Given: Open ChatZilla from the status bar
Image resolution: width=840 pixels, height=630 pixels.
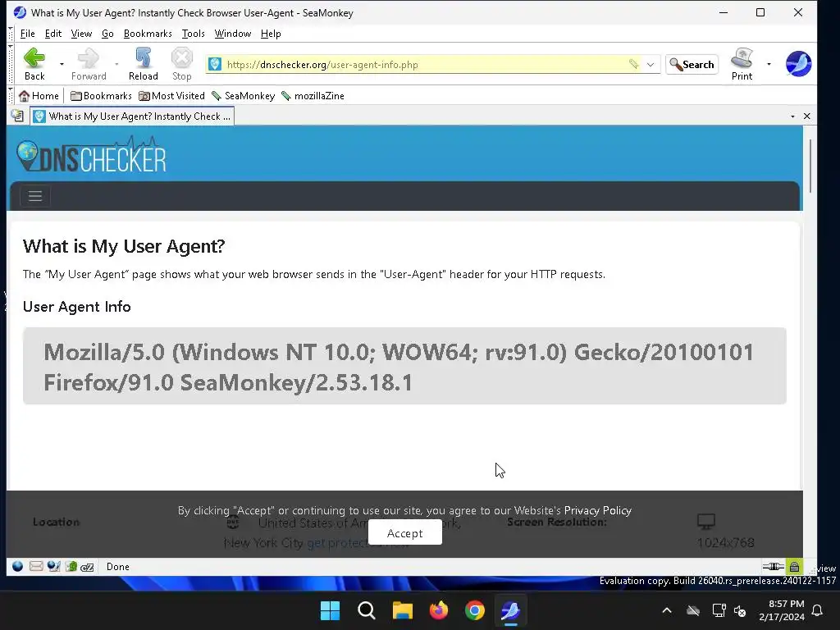Looking at the screenshot, I should coord(87,567).
